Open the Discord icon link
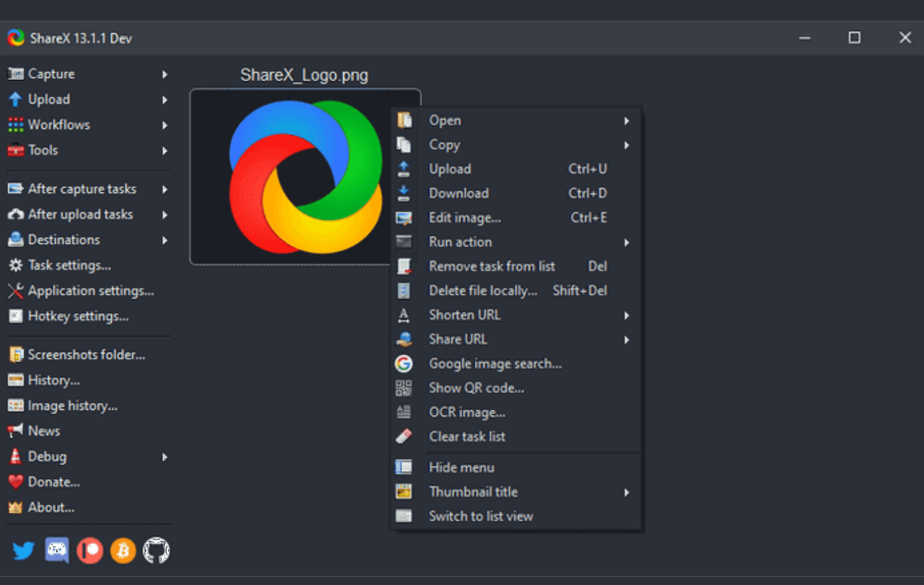Viewport: 924px width, 585px height. 57,551
